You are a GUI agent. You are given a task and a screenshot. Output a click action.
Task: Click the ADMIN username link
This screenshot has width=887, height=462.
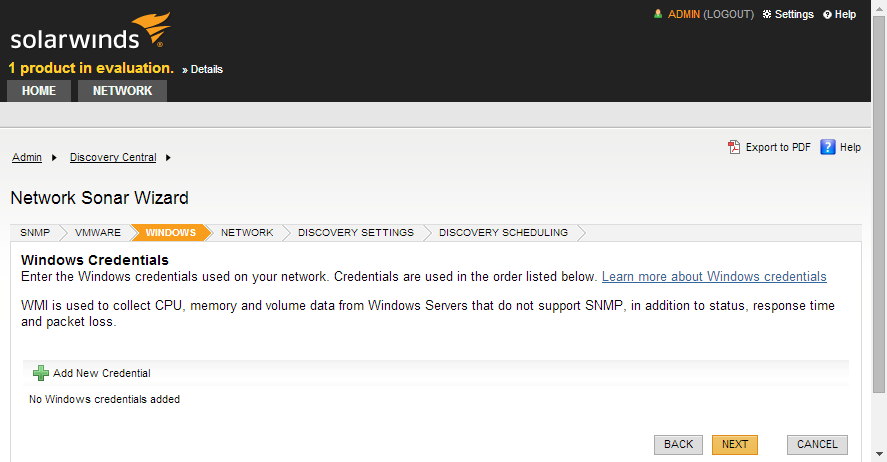tap(684, 14)
